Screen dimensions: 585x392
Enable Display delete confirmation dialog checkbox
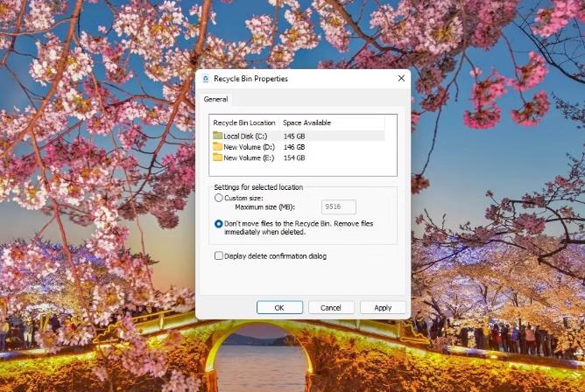(x=219, y=255)
